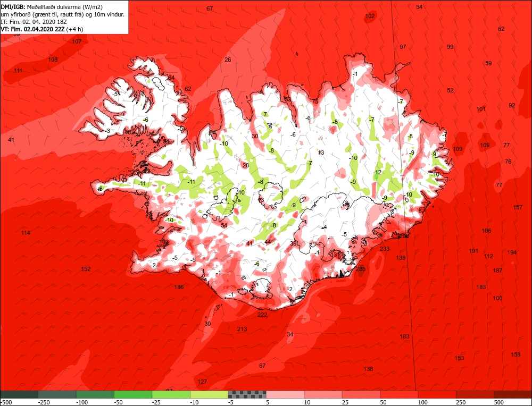Click red swatch between 100 and 250
Image resolution: width=532 pixels, height=406 pixels.
point(437,394)
